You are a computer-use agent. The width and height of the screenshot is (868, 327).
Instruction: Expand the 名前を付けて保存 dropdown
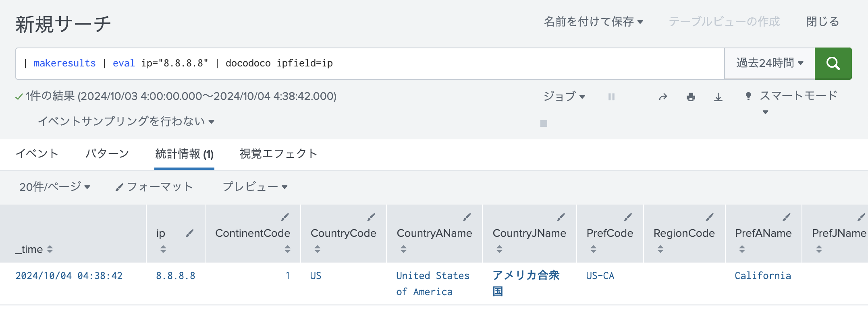pyautogui.click(x=593, y=22)
